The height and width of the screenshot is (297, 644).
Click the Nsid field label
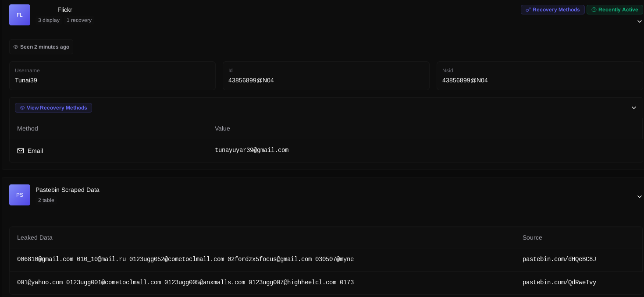[448, 71]
